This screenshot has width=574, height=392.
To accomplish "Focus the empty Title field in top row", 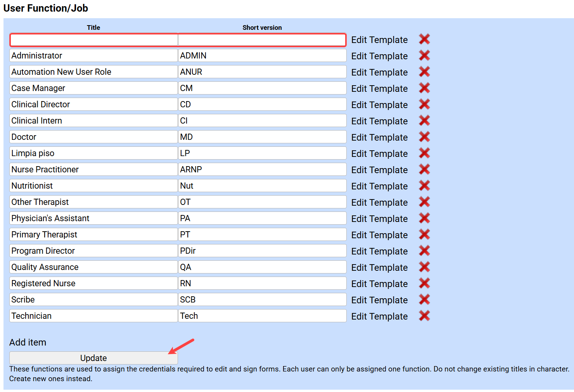I will coord(94,40).
